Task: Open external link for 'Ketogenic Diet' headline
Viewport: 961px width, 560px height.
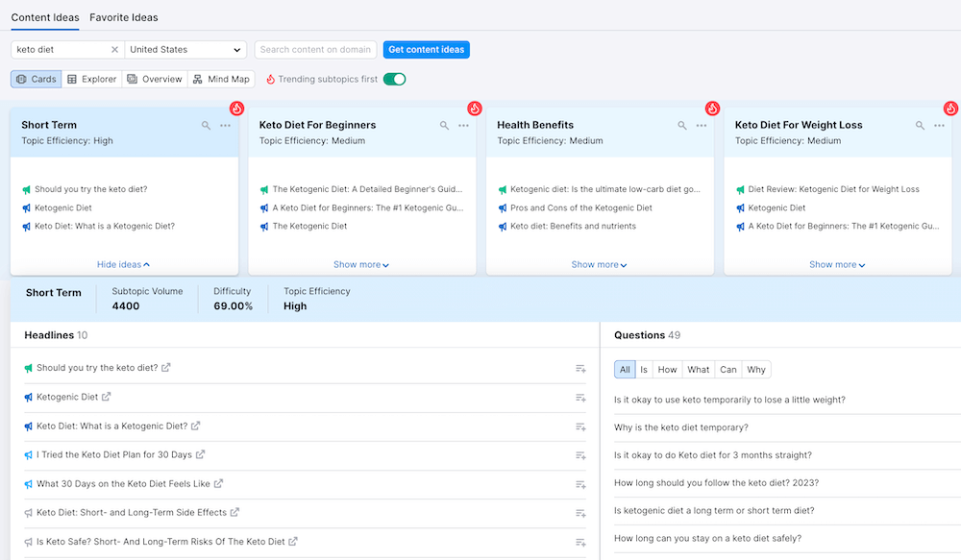Action: [x=107, y=397]
